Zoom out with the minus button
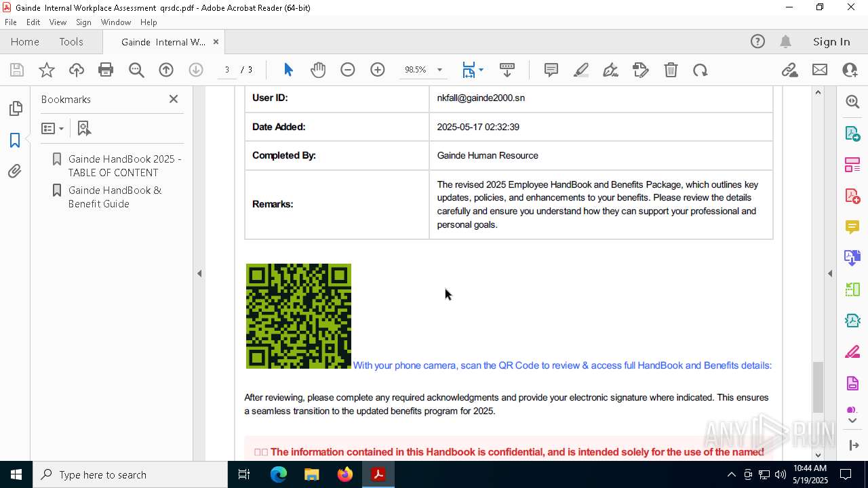 coord(348,70)
